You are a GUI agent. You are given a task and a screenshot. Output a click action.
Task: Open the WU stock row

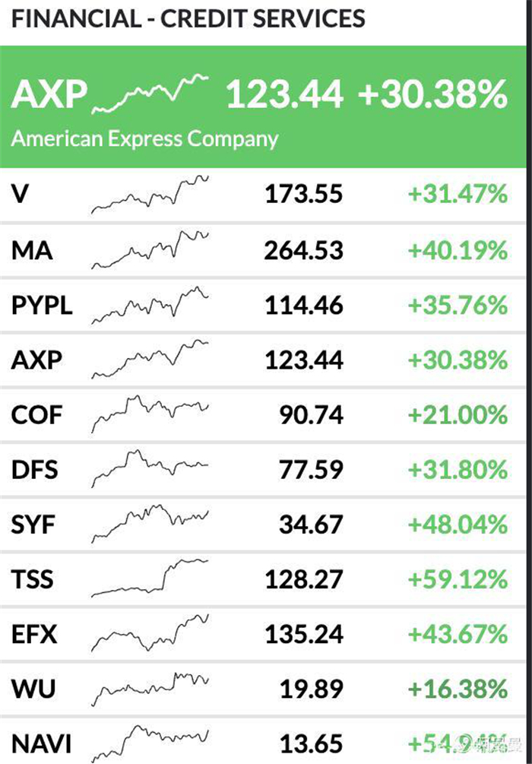click(263, 690)
